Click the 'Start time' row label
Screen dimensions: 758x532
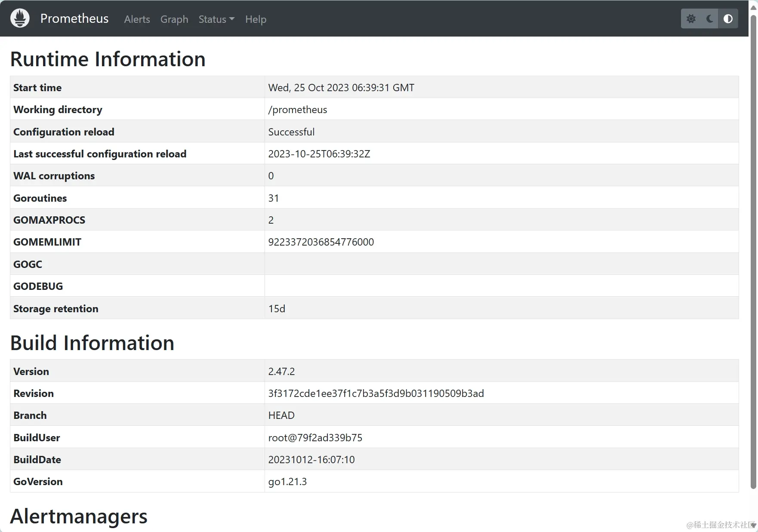(x=37, y=88)
